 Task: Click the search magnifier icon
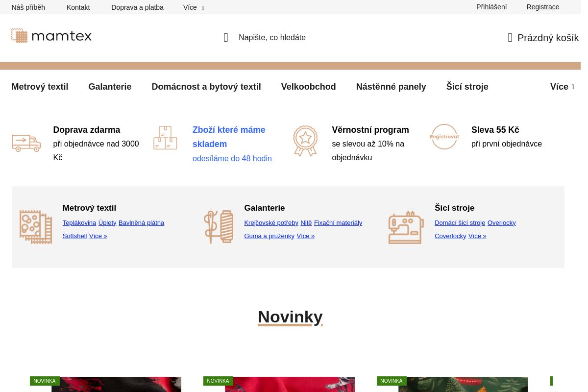coord(226,38)
